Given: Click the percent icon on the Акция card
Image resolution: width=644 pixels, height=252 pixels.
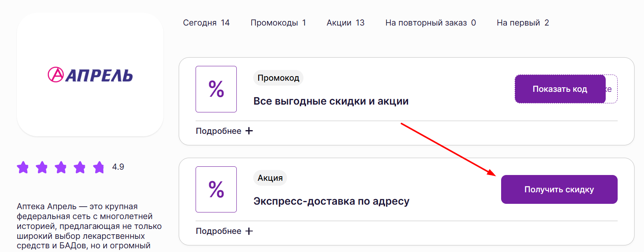Looking at the screenshot, I should point(216,189).
